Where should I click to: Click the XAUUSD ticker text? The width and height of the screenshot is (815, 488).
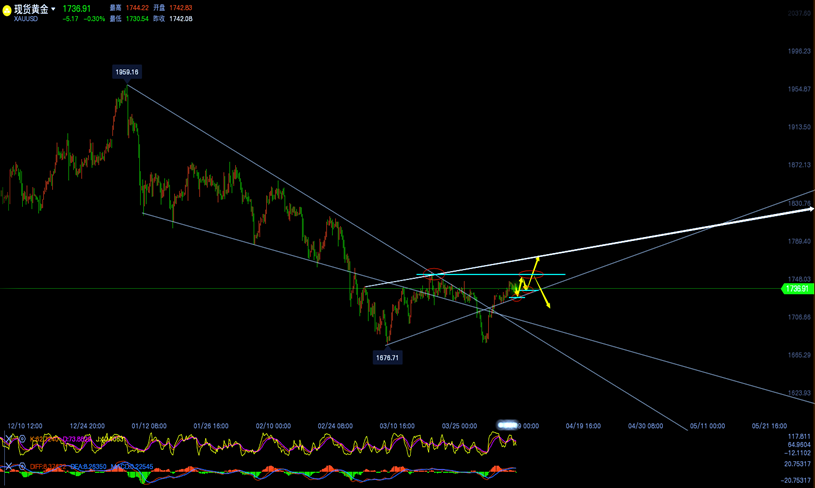pos(26,20)
